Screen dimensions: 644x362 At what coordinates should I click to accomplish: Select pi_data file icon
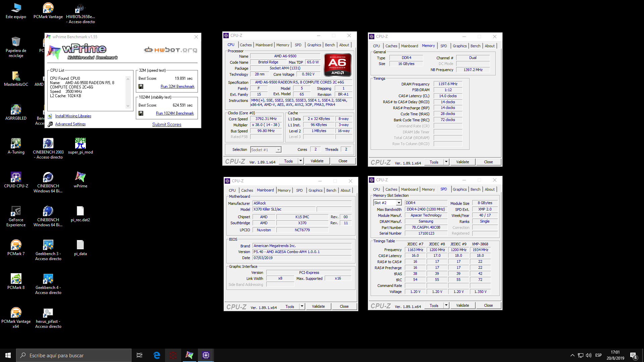80,248
